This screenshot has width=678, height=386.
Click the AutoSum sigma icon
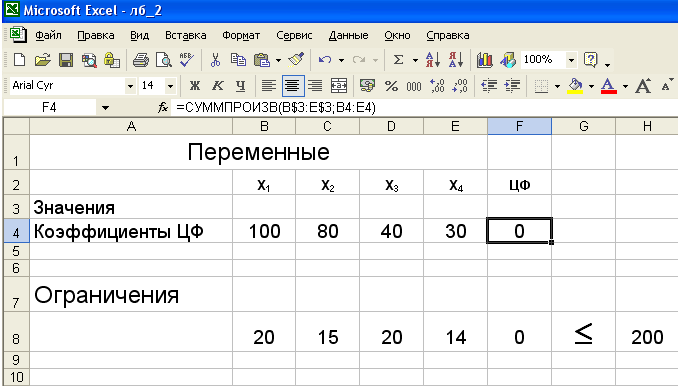click(398, 60)
